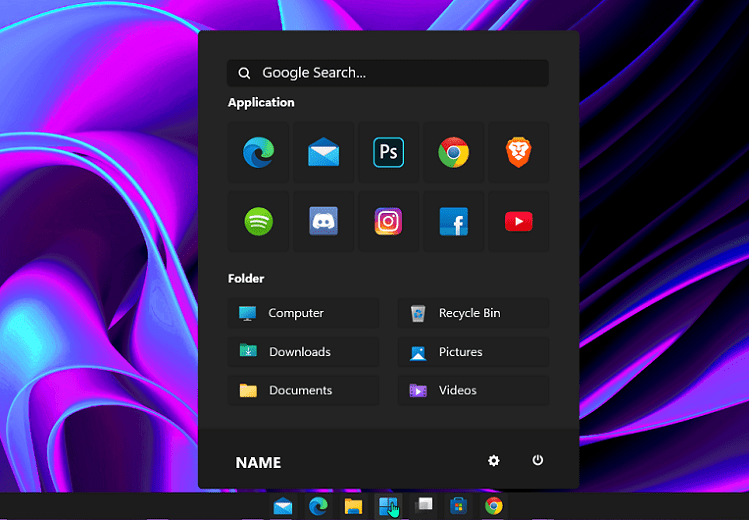Screen dimensions: 749x520
Task: Click the power icon in the start menu footer
Action: (x=537, y=460)
